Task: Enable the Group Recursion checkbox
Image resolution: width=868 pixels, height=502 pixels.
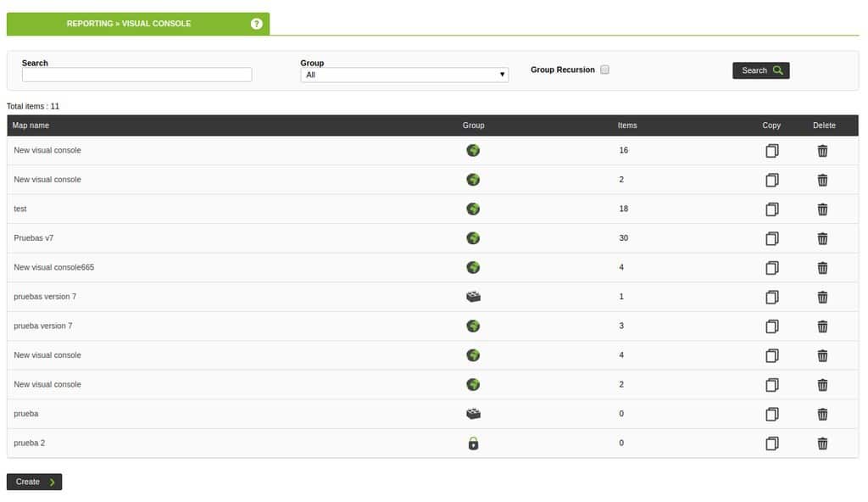Action: pos(604,70)
